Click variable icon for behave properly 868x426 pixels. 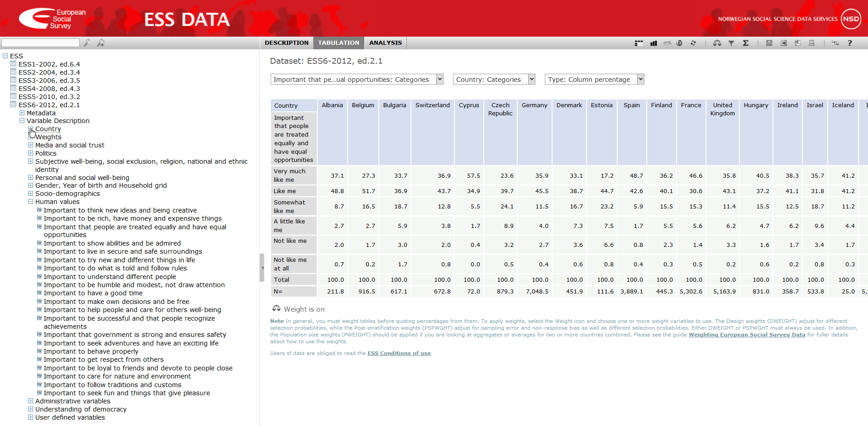coord(39,350)
